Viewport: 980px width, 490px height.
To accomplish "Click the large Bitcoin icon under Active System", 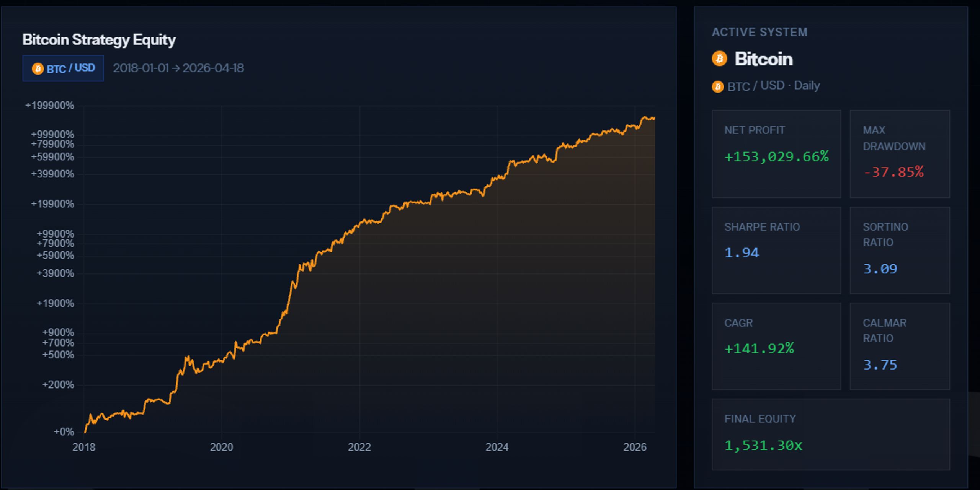I will pos(719,59).
